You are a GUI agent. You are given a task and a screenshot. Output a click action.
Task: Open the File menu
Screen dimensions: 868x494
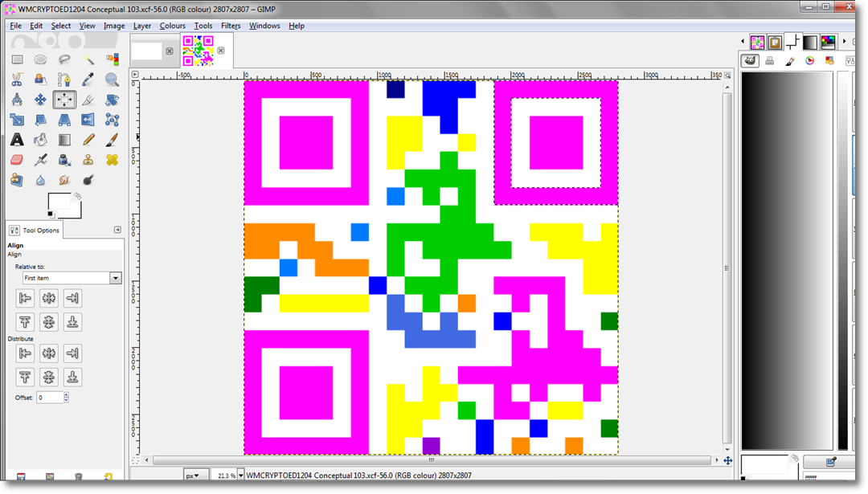[15, 26]
